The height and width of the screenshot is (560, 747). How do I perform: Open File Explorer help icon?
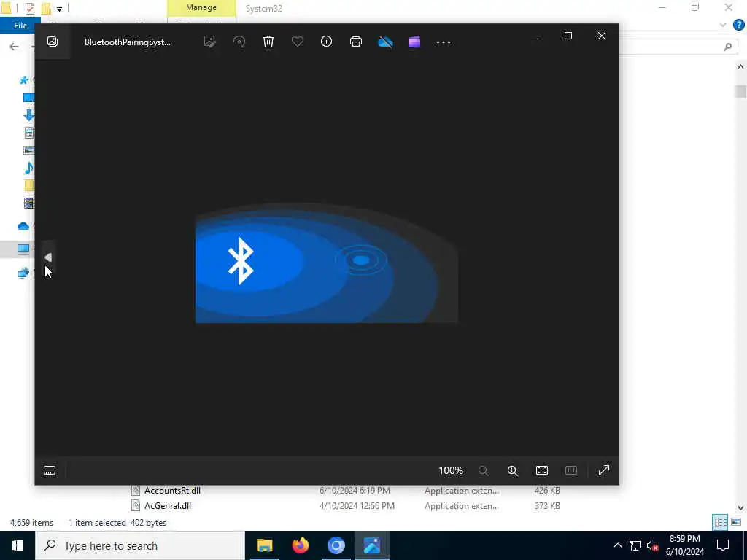(x=738, y=26)
